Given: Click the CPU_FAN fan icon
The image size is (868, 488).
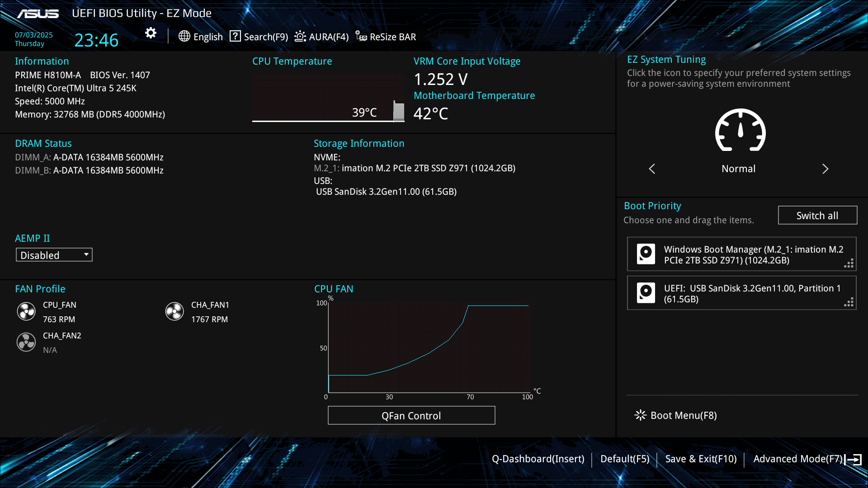Looking at the screenshot, I should [x=26, y=311].
